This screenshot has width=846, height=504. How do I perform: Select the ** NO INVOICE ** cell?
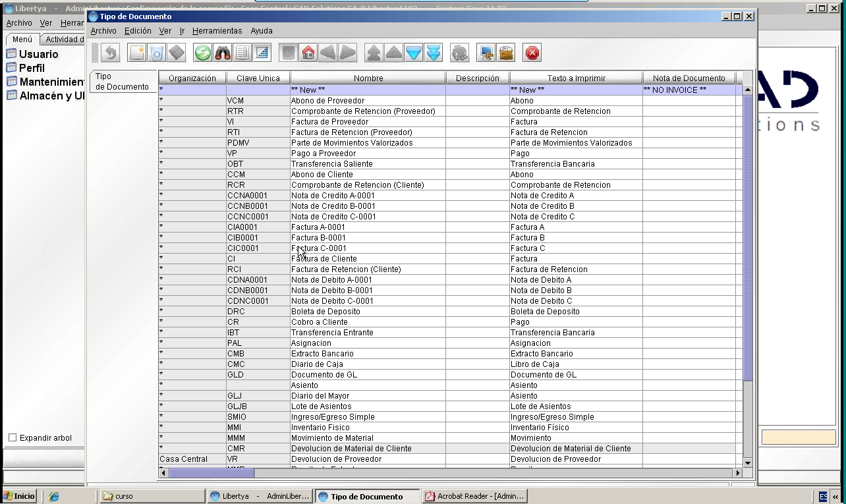[689, 90]
